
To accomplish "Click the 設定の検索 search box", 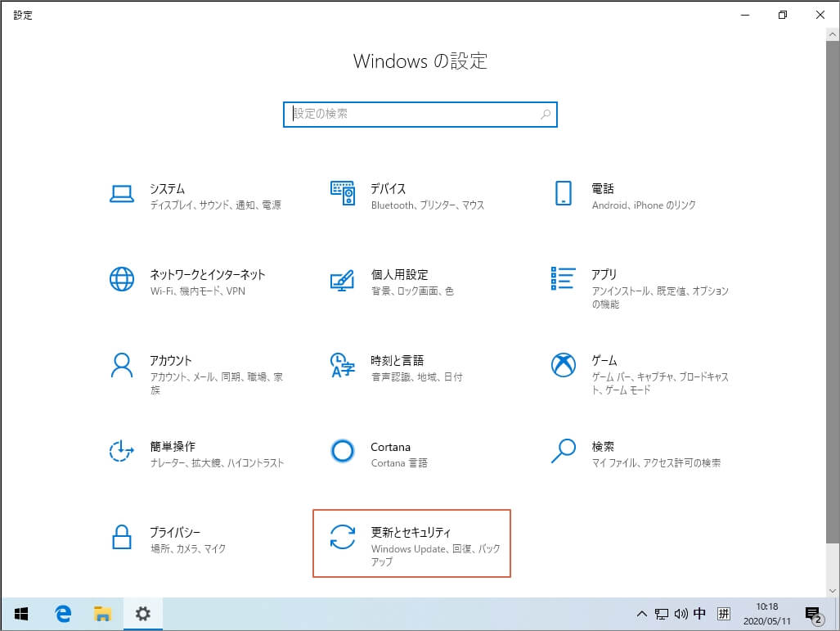I will [x=420, y=115].
